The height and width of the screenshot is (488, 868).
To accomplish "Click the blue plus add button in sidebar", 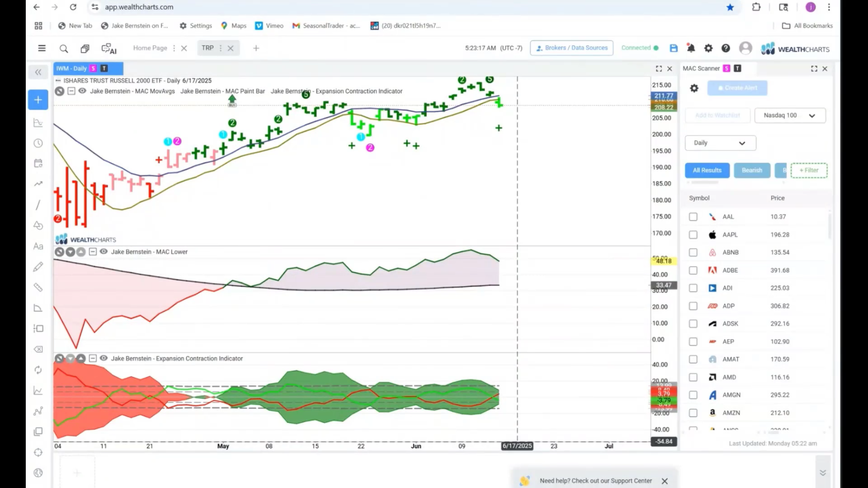I will pos(38,99).
